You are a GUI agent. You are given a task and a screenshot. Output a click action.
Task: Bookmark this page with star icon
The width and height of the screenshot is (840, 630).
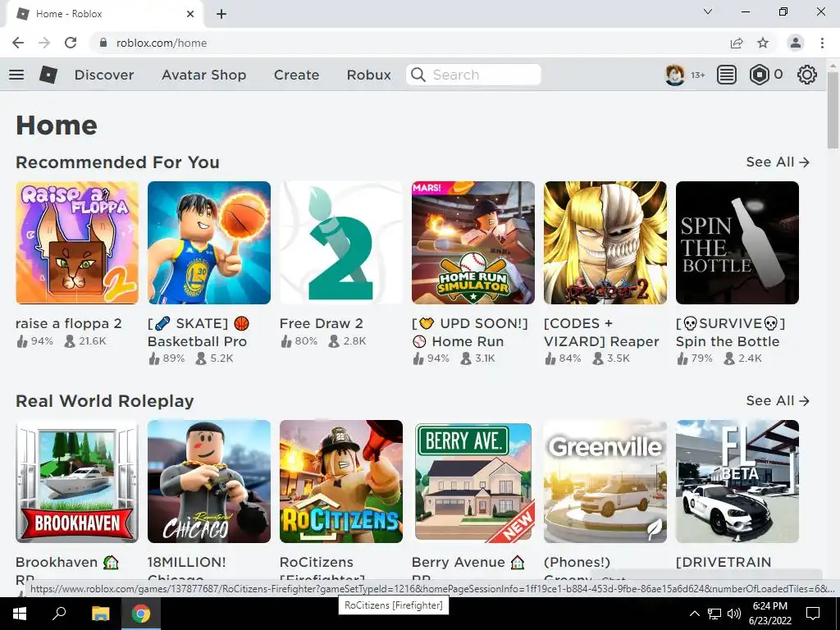763,43
